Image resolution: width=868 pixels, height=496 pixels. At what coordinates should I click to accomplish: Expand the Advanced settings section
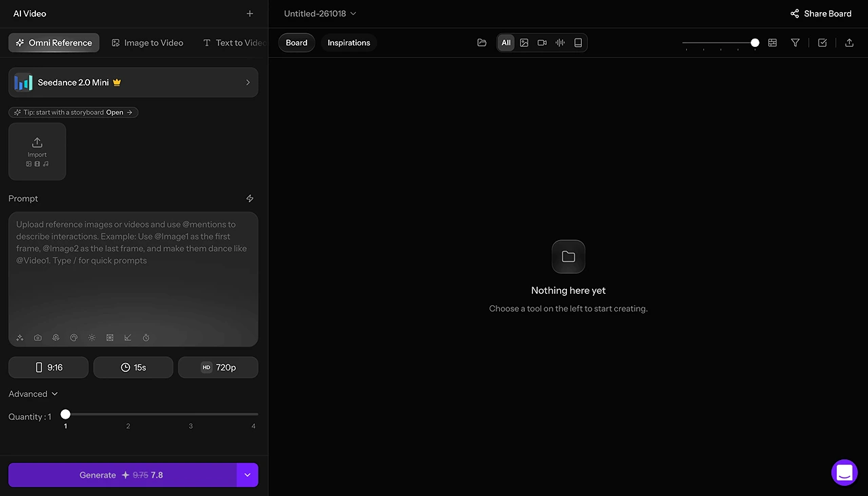tap(33, 394)
